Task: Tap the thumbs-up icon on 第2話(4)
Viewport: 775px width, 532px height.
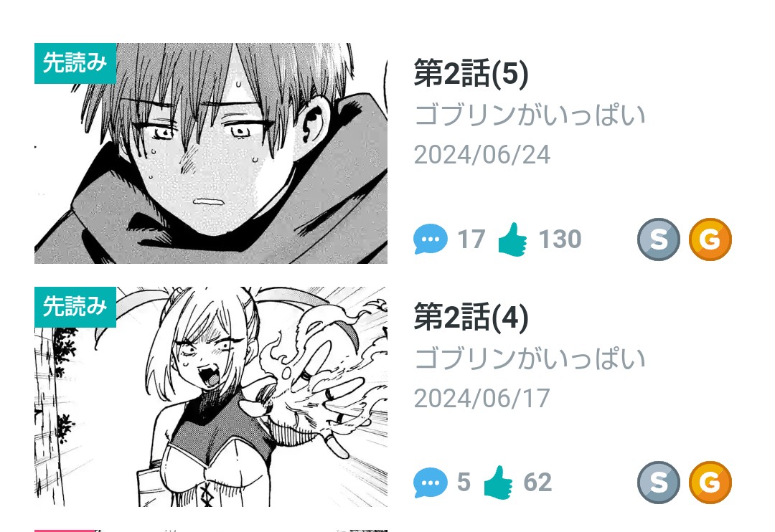Action: (498, 482)
